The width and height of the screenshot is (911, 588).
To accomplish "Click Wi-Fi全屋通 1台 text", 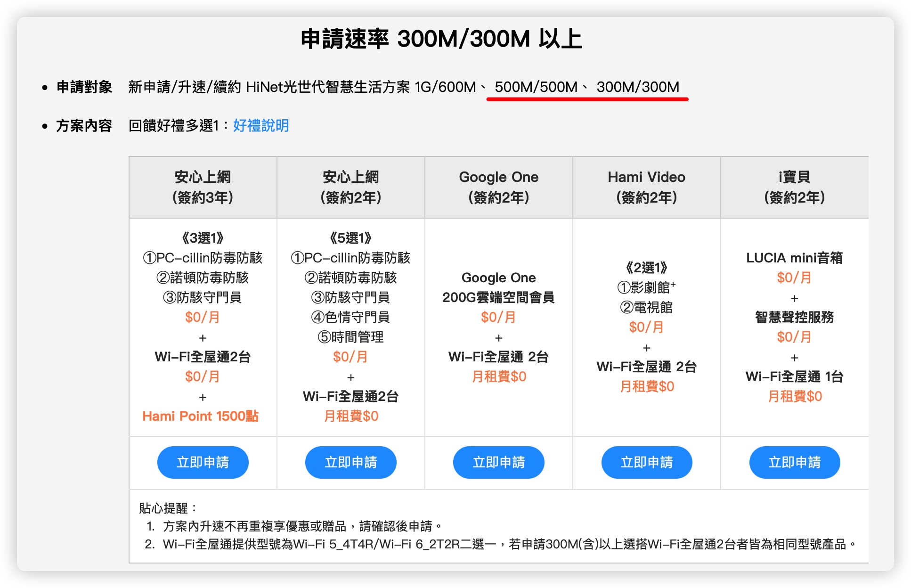I will [x=794, y=376].
